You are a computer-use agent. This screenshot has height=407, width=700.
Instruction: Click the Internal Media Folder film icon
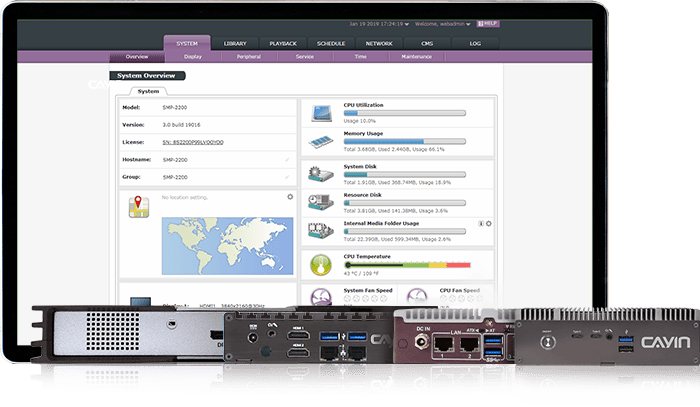tap(322, 230)
